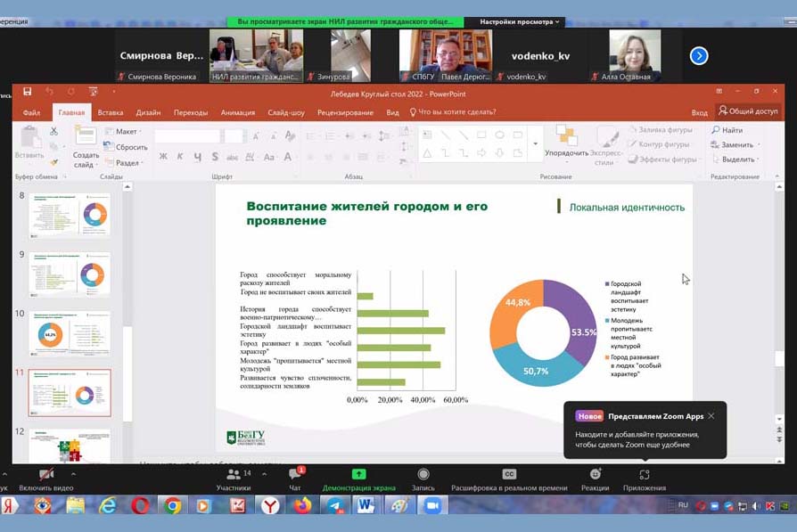Expand the Настройки просмотра dropdown

pyautogui.click(x=521, y=22)
